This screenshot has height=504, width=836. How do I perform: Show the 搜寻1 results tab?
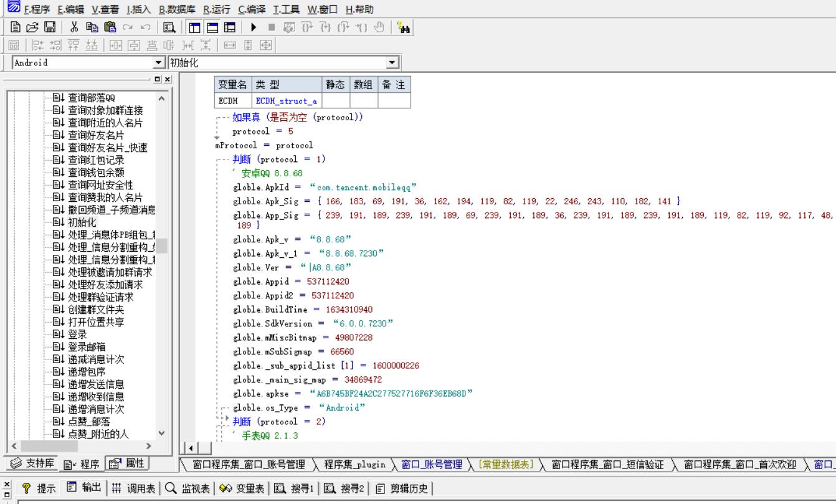[294, 488]
